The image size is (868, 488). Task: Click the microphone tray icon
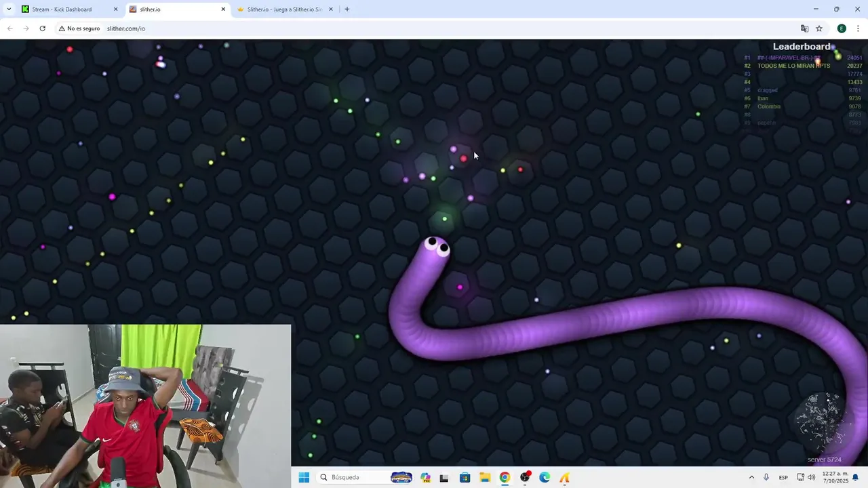coord(766,477)
